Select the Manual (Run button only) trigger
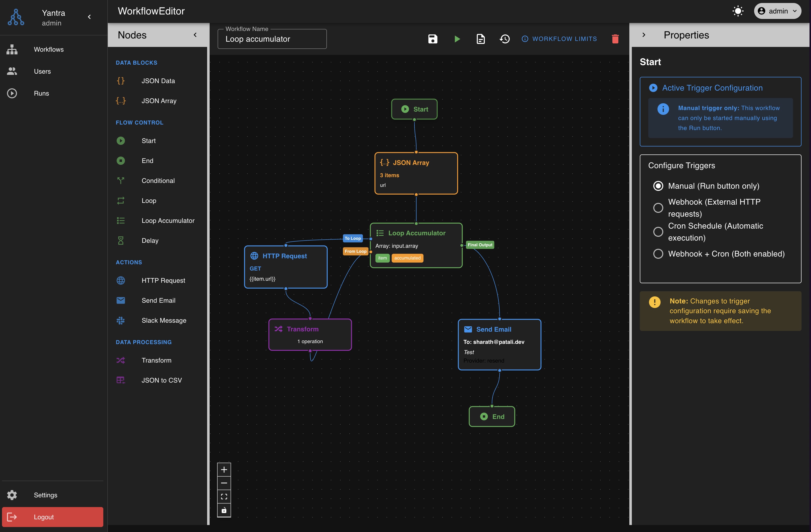This screenshot has width=811, height=532. [658, 186]
